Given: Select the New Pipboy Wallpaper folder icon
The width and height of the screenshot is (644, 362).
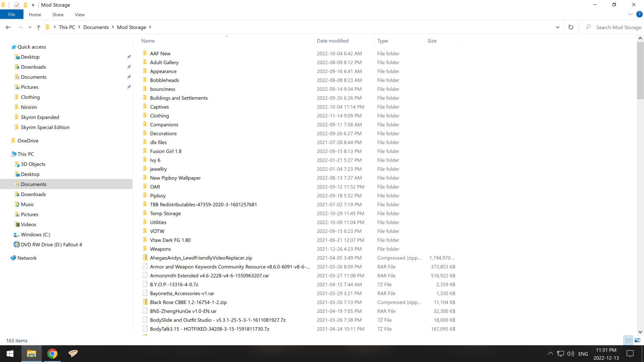Looking at the screenshot, I should point(145,178).
